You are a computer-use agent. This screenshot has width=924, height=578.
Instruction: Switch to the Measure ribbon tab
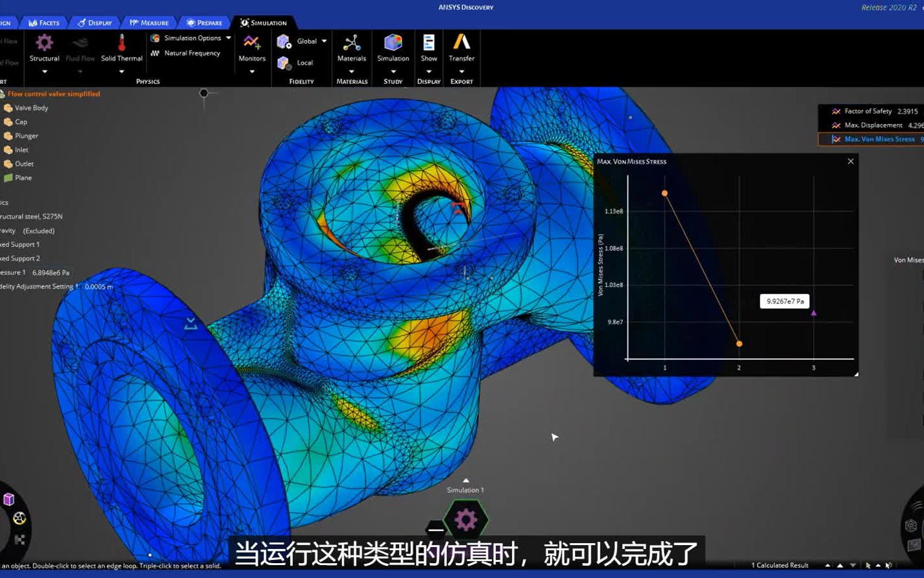(150, 22)
